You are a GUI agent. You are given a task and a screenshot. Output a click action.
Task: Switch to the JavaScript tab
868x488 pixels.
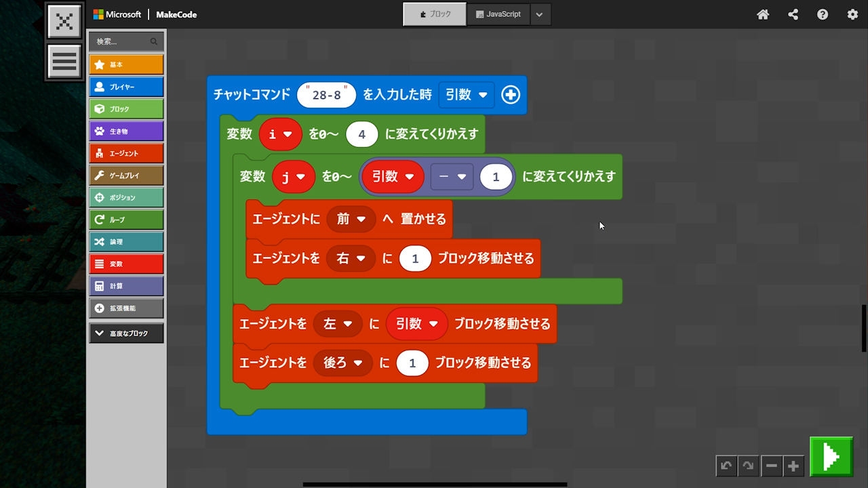point(498,14)
